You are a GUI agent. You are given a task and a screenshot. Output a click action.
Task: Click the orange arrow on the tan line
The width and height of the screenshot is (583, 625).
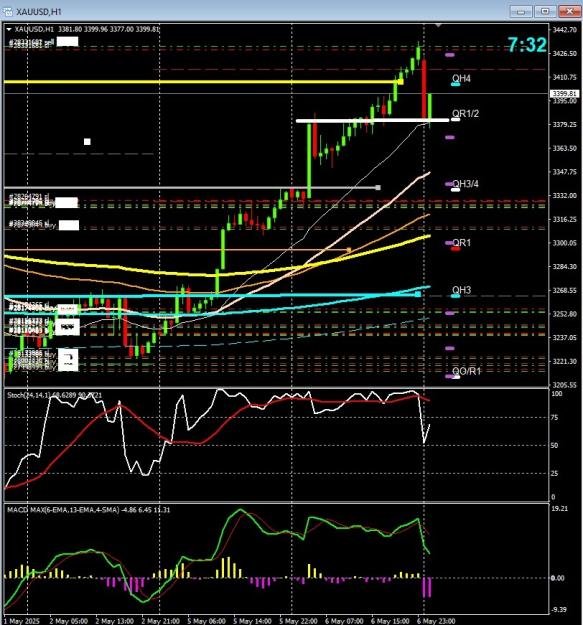point(349,250)
